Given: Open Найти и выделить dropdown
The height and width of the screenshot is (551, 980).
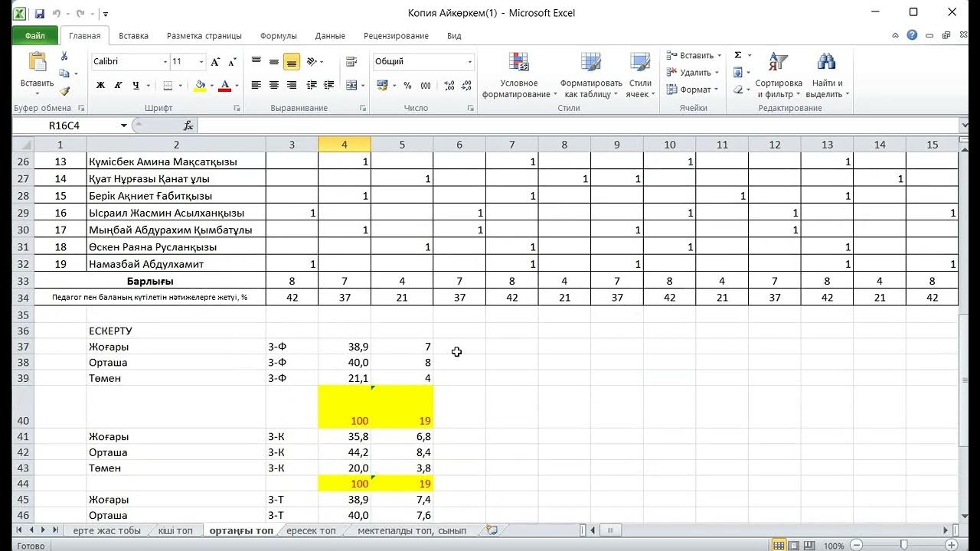Looking at the screenshot, I should coord(827,75).
